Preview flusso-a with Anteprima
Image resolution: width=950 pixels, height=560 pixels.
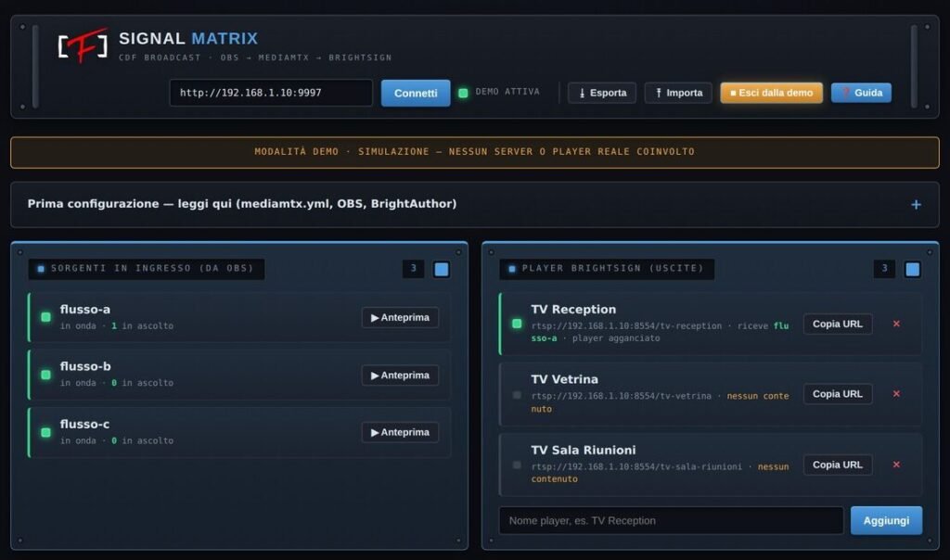(400, 318)
